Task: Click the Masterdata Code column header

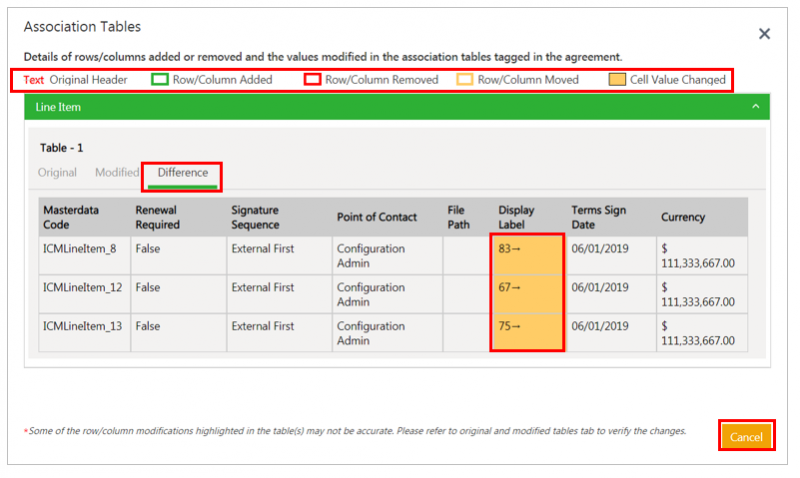Action: (x=71, y=217)
